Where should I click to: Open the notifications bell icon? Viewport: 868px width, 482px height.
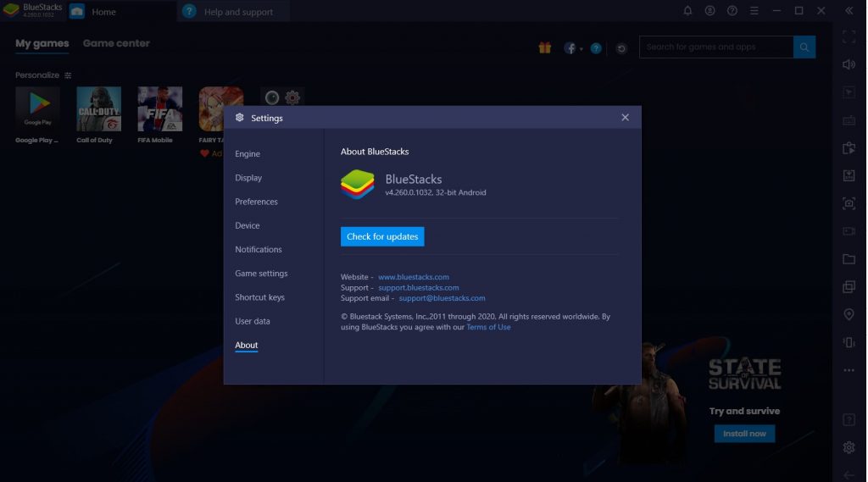(687, 10)
